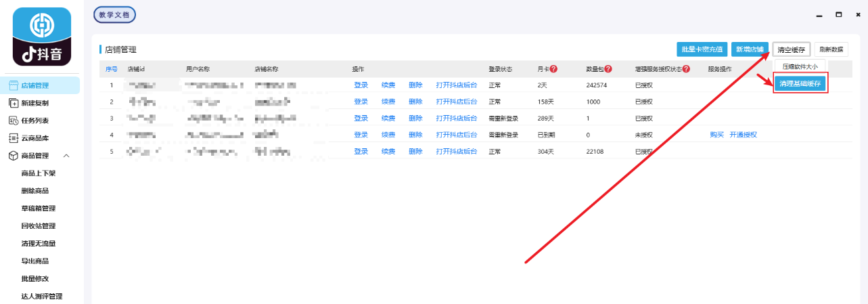868x304 pixels.
Task: Click the 已到期 cell in row 4
Action: (x=546, y=135)
